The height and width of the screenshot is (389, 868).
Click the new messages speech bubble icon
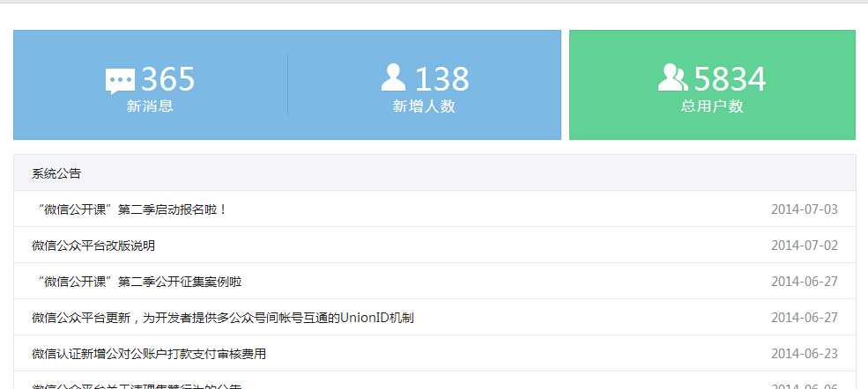click(120, 82)
